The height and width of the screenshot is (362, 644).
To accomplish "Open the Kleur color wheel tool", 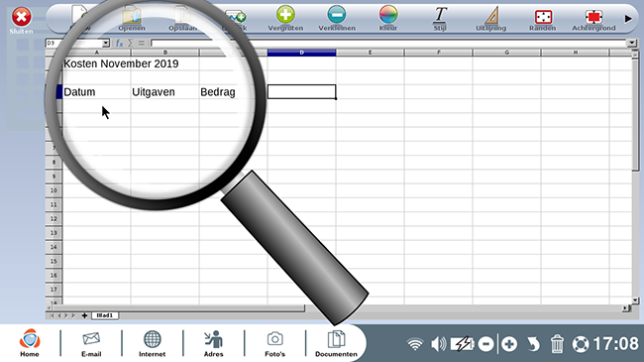I will [x=387, y=15].
